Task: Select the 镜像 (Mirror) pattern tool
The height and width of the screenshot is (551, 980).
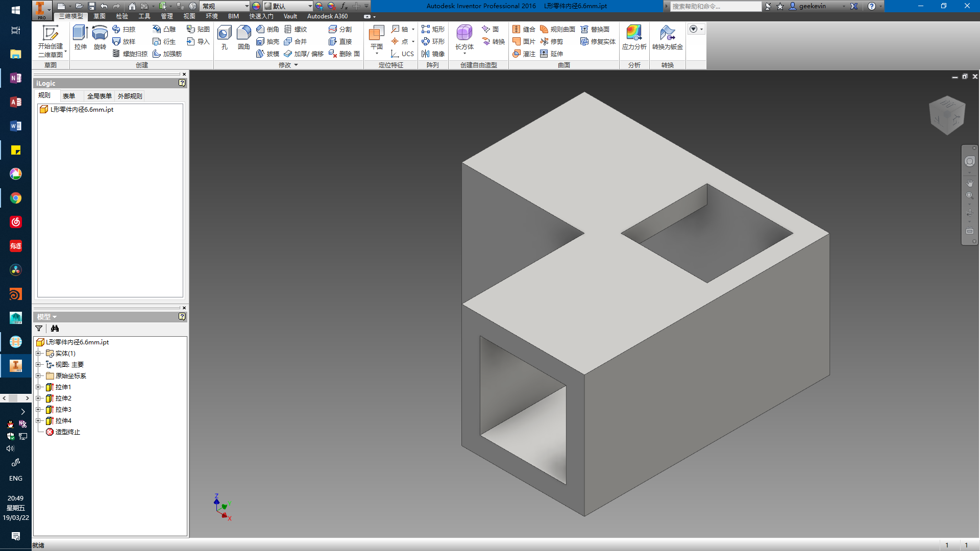Action: (433, 54)
